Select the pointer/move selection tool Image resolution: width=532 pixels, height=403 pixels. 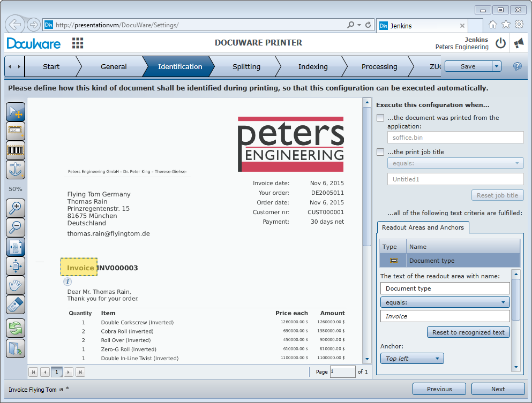16,112
